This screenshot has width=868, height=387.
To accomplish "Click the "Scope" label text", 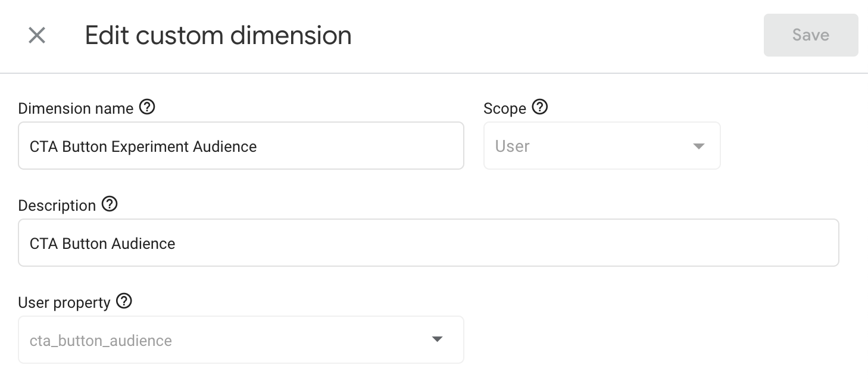I will pos(504,108).
